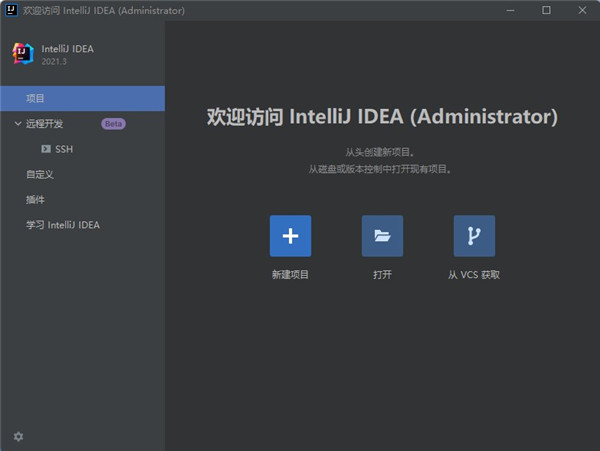Open the settings gear in the sidebar bottom
The height and width of the screenshot is (451, 600).
(18, 436)
